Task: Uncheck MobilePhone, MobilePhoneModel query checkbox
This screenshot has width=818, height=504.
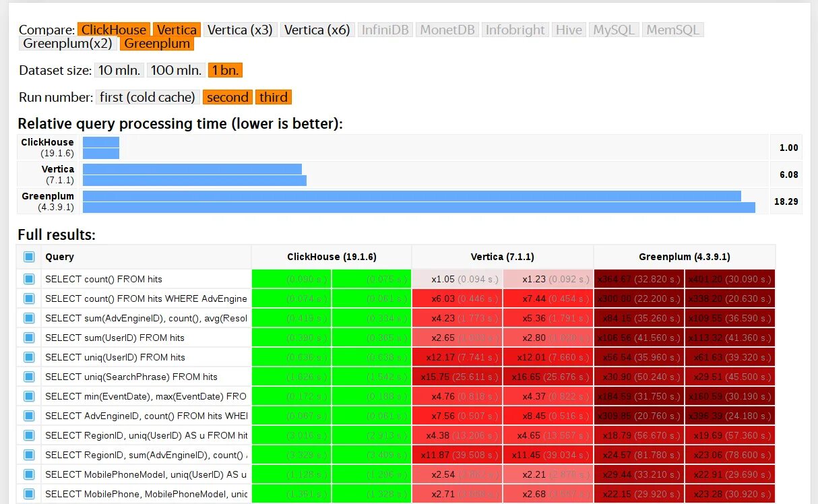Action: pos(29,494)
